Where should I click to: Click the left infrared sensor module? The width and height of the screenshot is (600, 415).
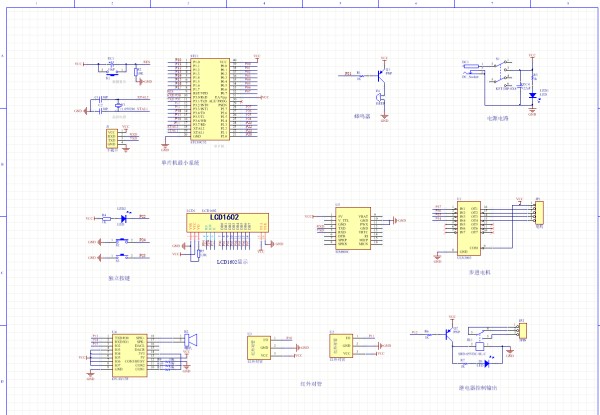[x=259, y=348]
